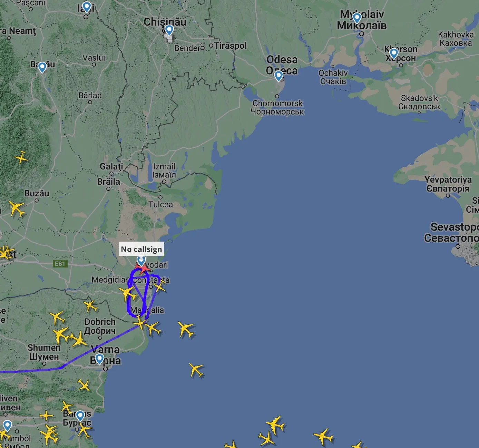The image size is (479, 448).
Task: Click the Iași airport pin
Action: tap(87, 7)
